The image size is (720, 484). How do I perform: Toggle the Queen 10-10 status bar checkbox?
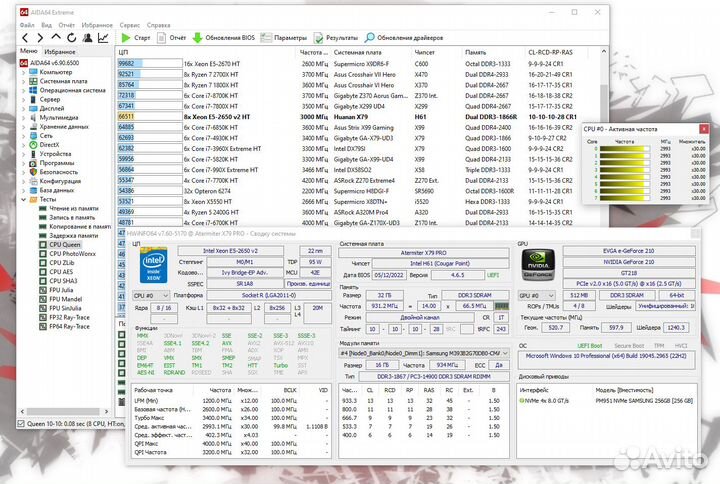(x=21, y=423)
